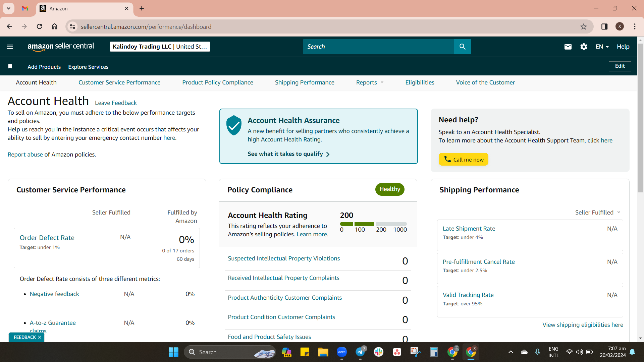Screen dimensions: 644x362
Task: Open the Help link in the header
Action: pyautogui.click(x=623, y=47)
